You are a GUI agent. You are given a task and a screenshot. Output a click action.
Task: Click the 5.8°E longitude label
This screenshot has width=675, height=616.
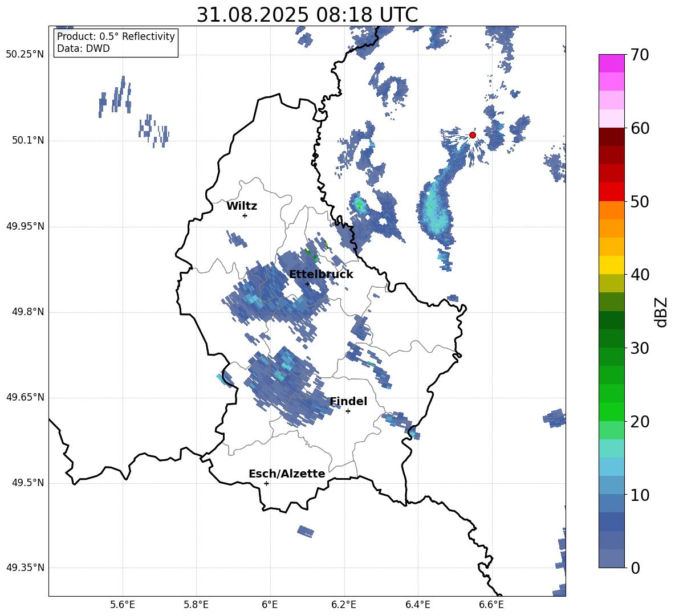tap(196, 605)
